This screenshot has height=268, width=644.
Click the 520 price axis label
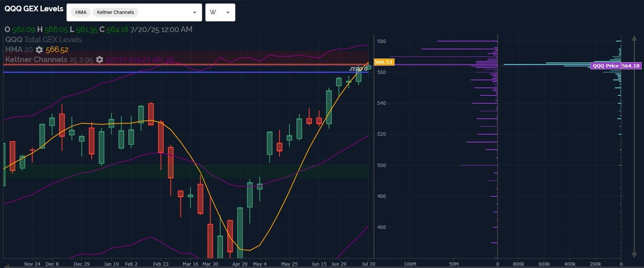[381, 134]
